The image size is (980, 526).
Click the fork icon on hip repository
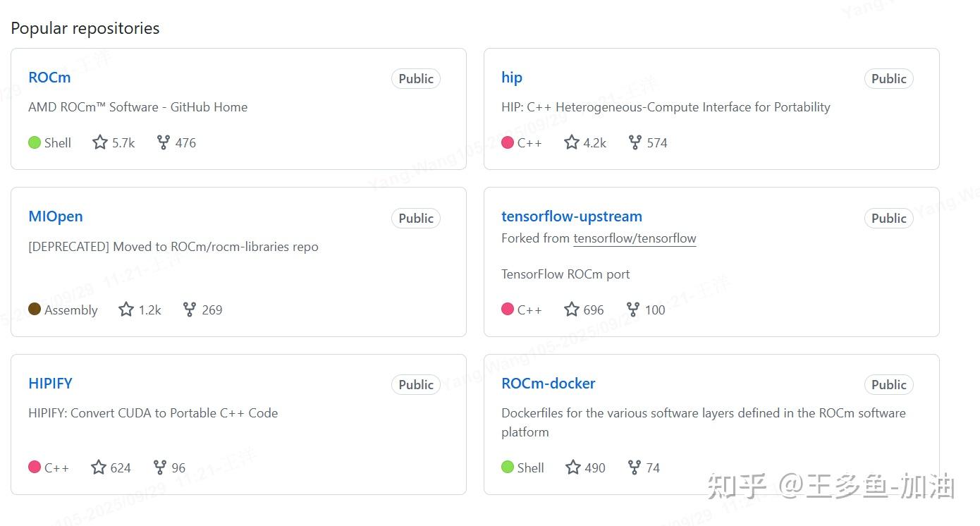[x=635, y=142]
